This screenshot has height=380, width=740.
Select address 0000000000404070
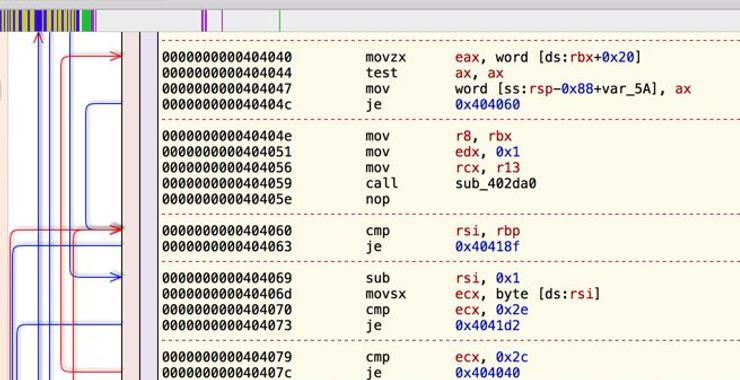click(x=227, y=310)
